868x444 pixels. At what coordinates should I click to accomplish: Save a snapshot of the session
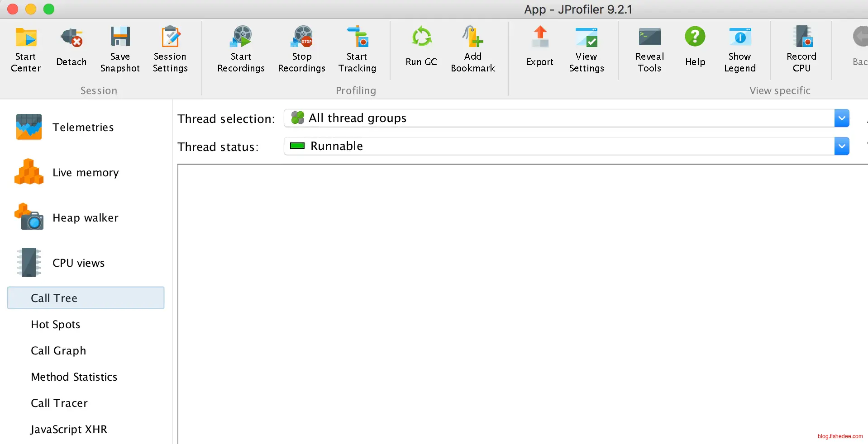point(120,49)
